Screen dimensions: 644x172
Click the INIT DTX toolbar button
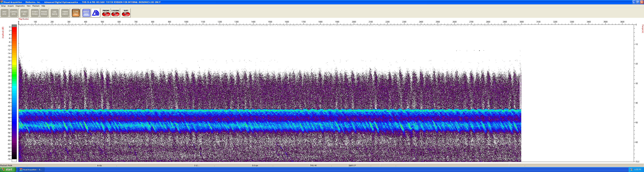5,13
